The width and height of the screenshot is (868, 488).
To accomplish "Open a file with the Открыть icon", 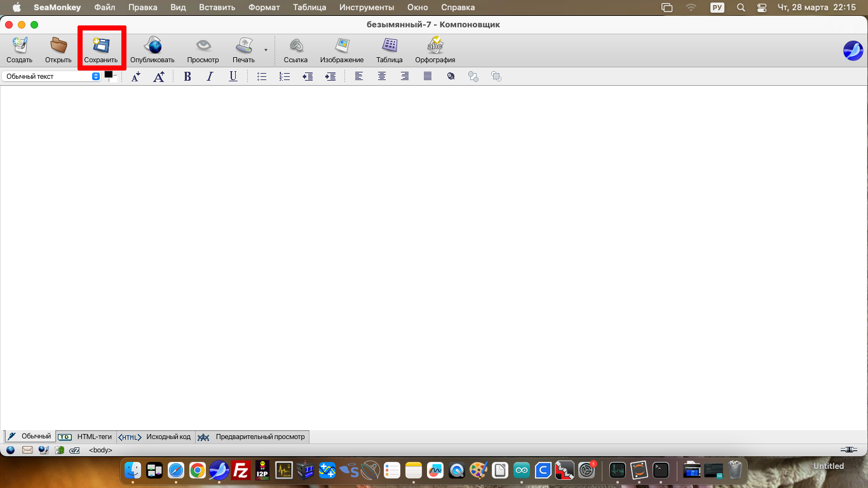I will point(58,49).
